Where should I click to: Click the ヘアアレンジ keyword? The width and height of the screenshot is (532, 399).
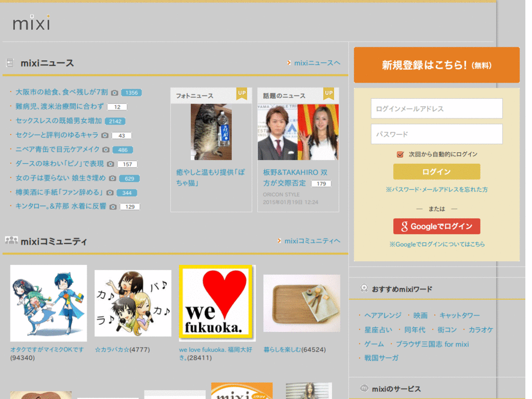point(383,315)
